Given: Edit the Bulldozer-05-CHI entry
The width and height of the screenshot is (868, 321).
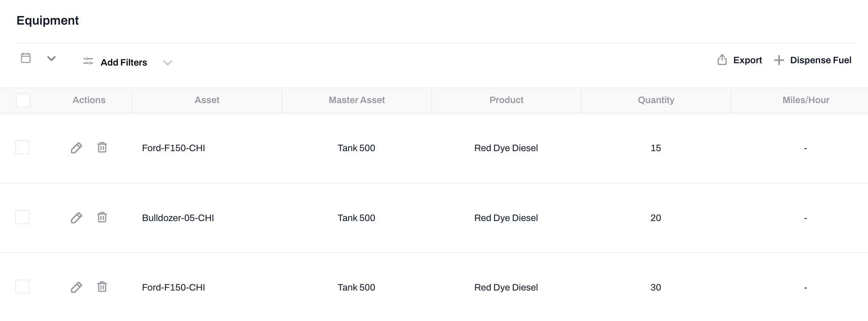Looking at the screenshot, I should coord(76,218).
